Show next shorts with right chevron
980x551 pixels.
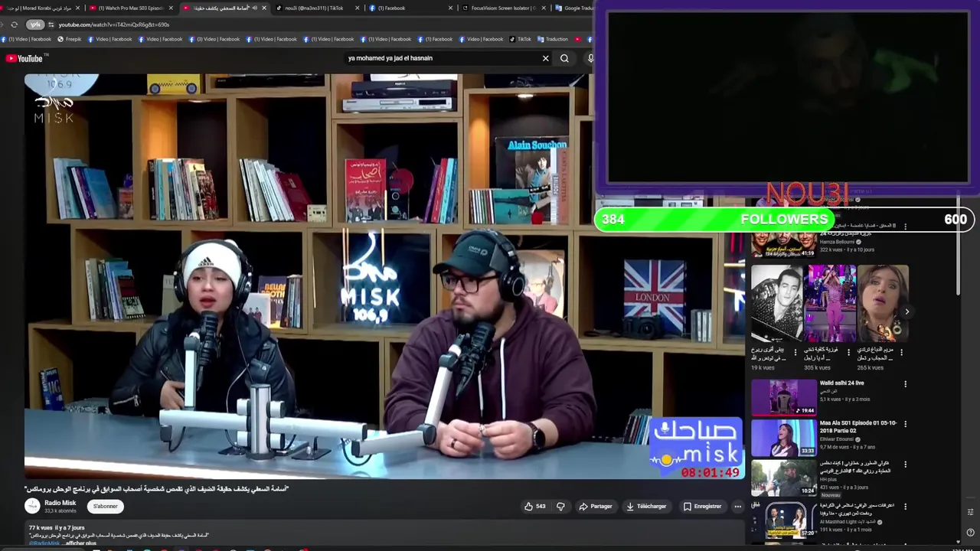[906, 311]
